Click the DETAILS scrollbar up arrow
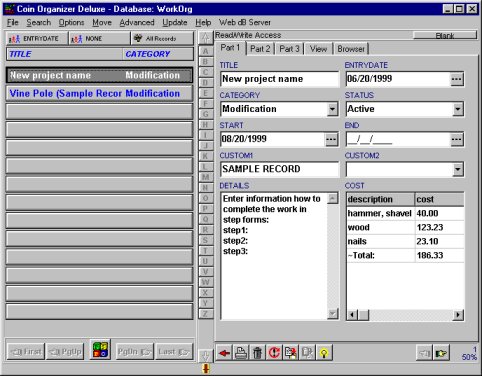Image resolution: width=482 pixels, height=376 pixels. click(x=333, y=199)
